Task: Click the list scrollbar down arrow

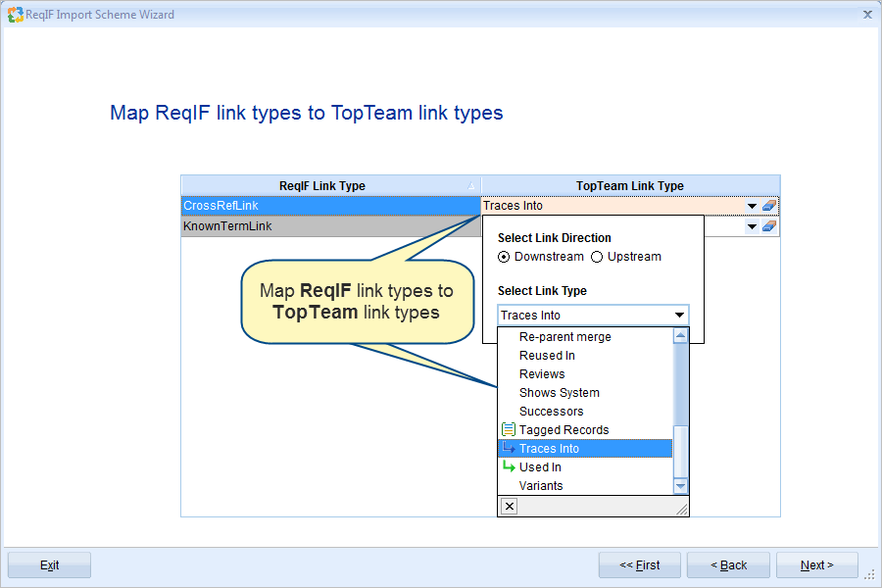Action: (x=681, y=486)
